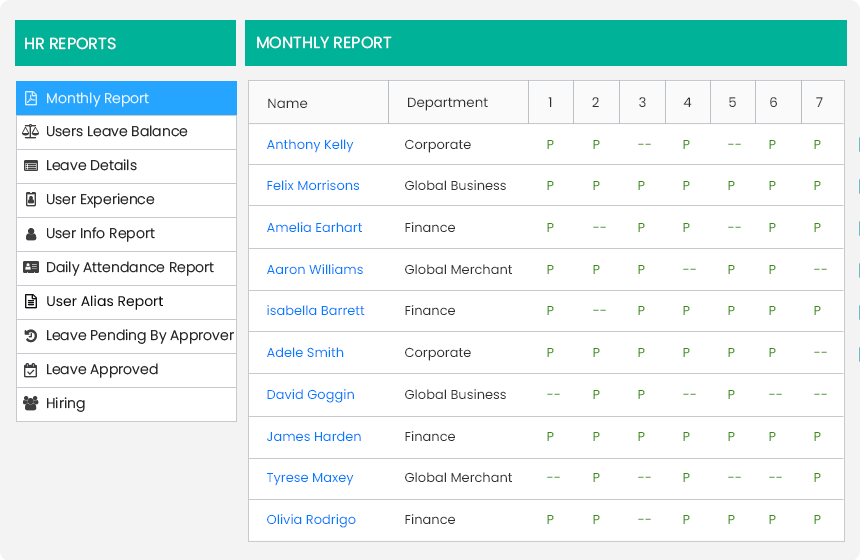Click the MONTHLY REPORT panel title
Screen dimensions: 860x560
(x=324, y=43)
